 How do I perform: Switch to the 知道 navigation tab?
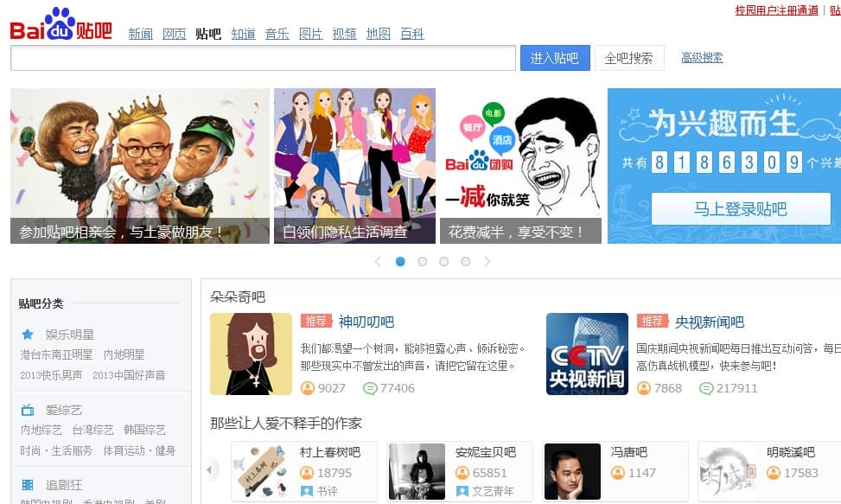(x=243, y=34)
